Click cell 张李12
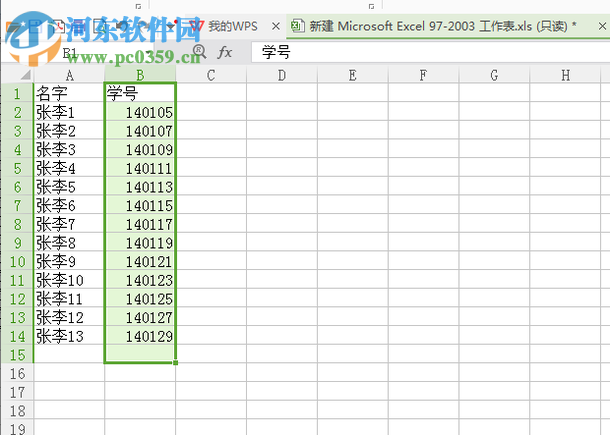 [x=69, y=317]
